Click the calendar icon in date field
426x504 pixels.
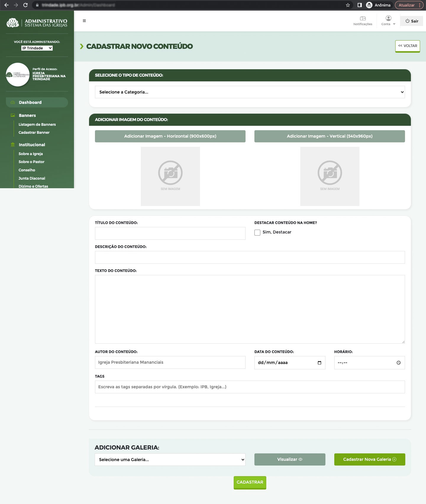pos(319,363)
